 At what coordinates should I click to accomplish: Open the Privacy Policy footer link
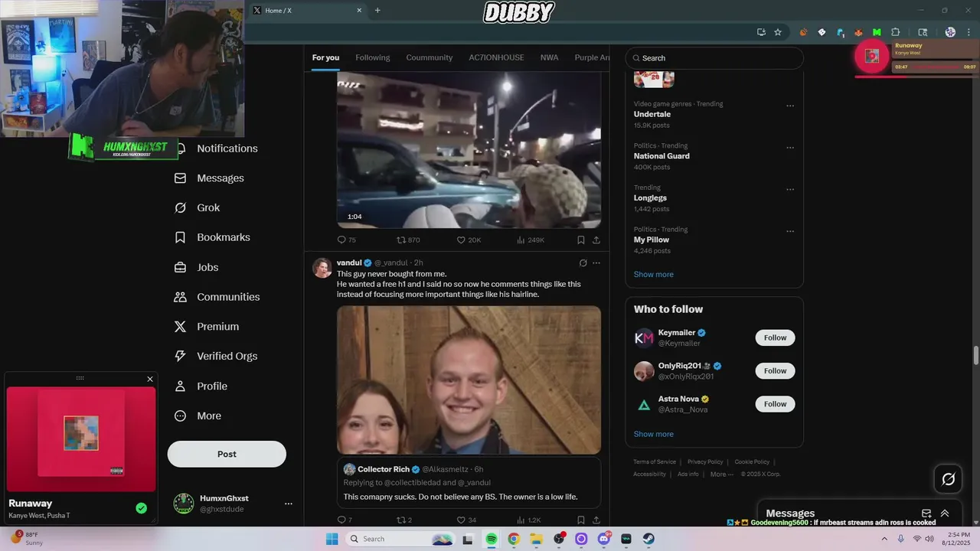[x=705, y=461]
